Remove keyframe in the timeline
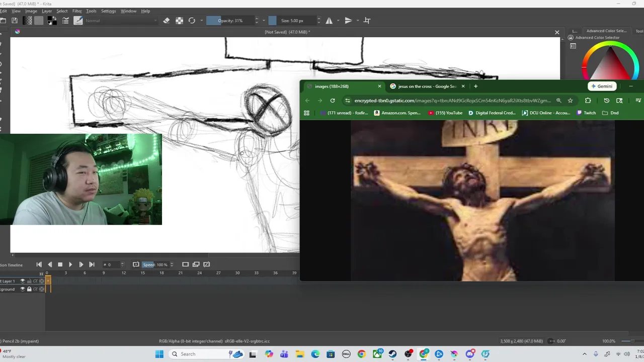This screenshot has width=644, height=362. pyautogui.click(x=207, y=264)
